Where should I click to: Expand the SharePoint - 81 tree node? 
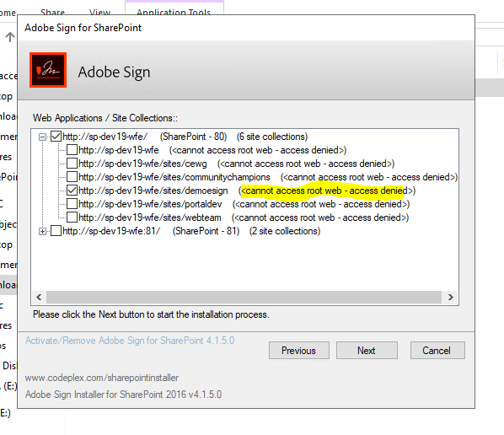pyautogui.click(x=42, y=231)
